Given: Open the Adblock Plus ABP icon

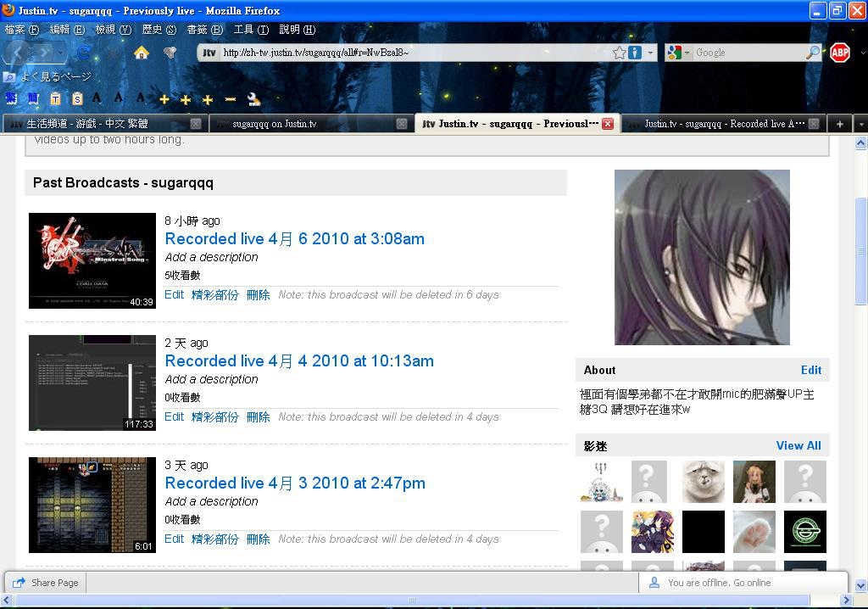Looking at the screenshot, I should tap(840, 53).
